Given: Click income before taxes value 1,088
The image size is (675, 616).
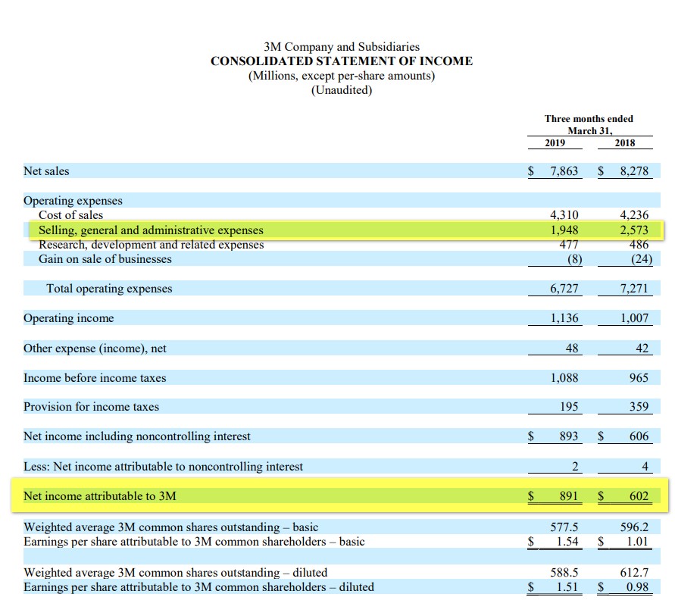Looking at the screenshot, I should pos(564,377).
